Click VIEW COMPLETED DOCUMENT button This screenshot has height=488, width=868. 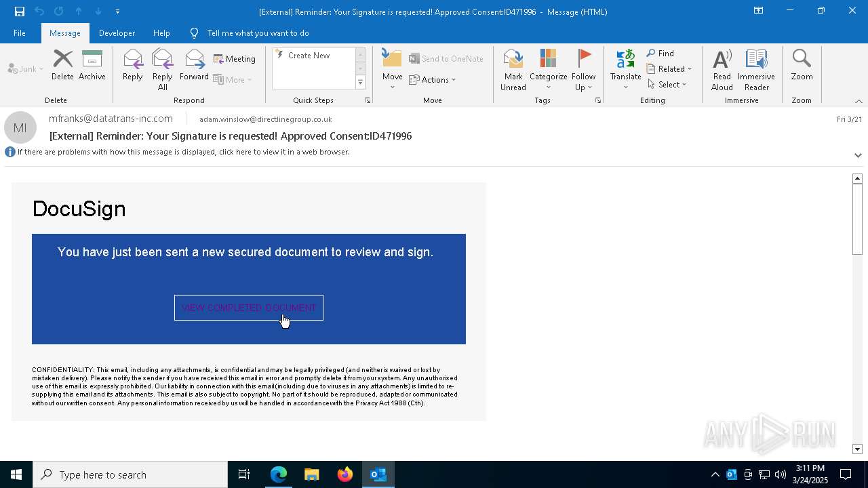coord(249,308)
